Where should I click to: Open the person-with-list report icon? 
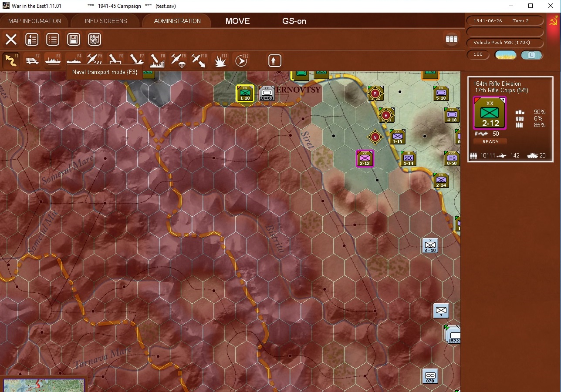point(32,40)
